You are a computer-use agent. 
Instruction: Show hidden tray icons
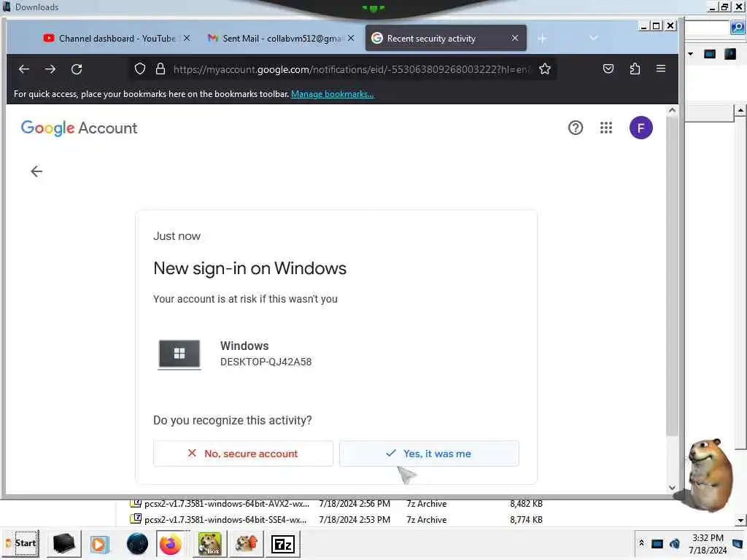(642, 542)
